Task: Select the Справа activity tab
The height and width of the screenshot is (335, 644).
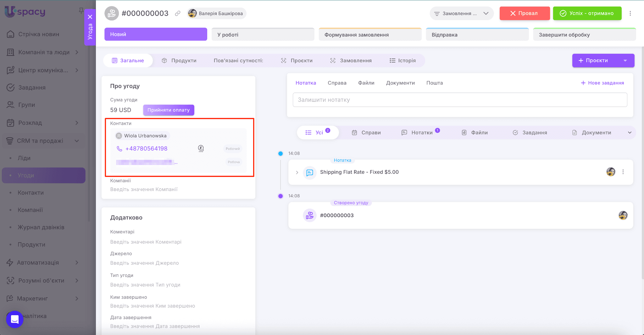Action: (337, 83)
